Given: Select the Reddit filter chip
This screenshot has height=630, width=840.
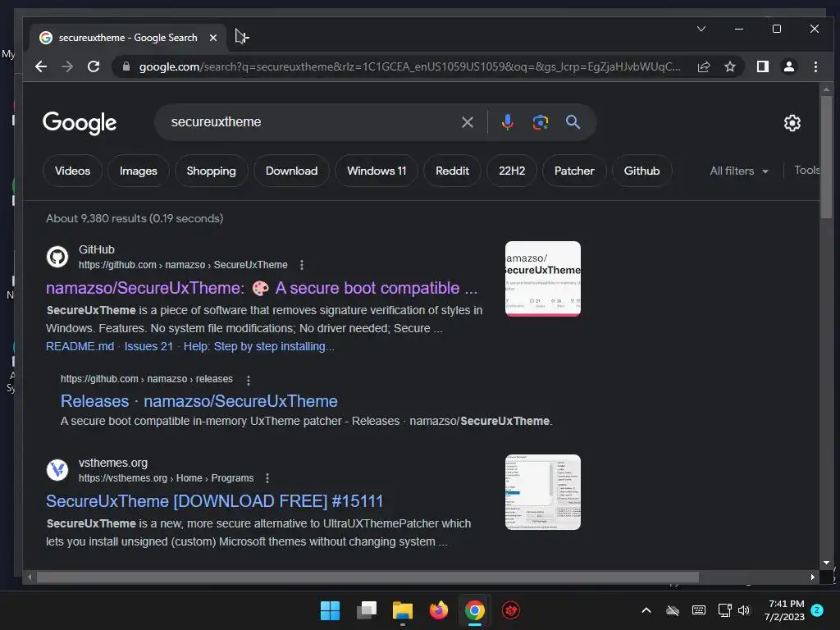Looking at the screenshot, I should tap(452, 171).
